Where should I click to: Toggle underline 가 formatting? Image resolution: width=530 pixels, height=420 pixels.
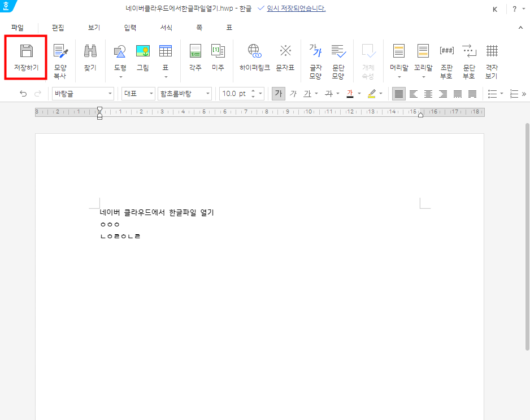(x=307, y=94)
